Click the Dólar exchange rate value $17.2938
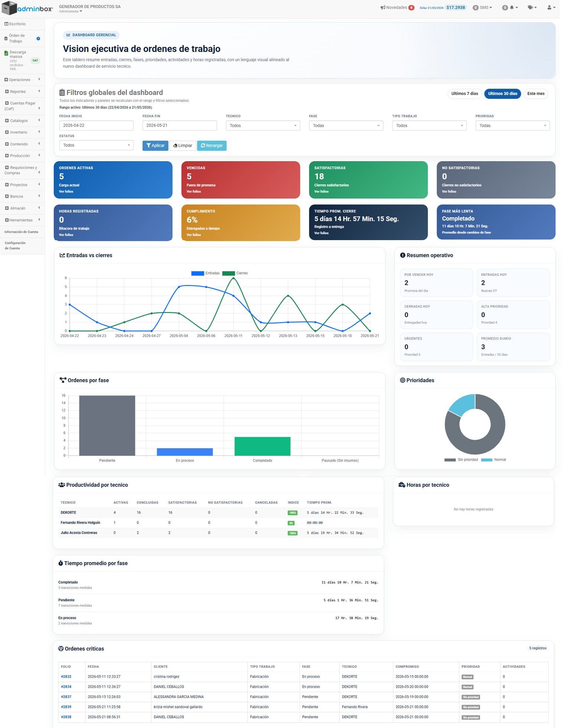Screen dimensions: 566x728 pos(456,7)
